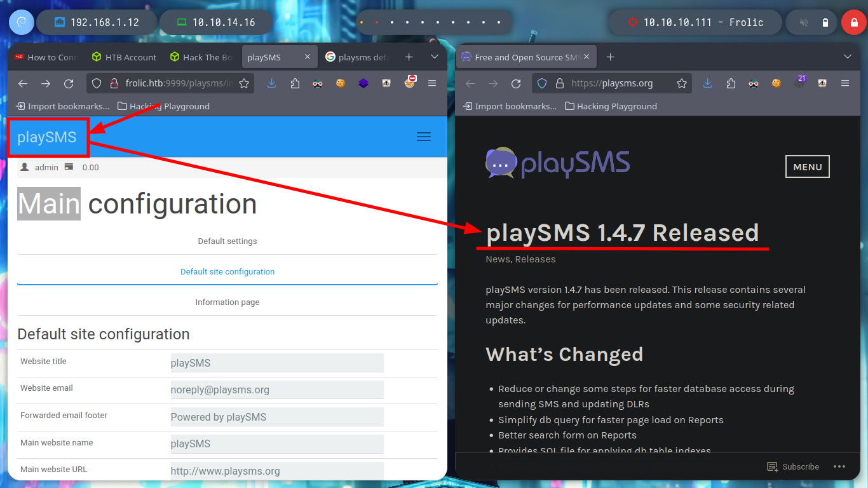Switch to How to Conn... tab
The image size is (868, 488).
46,57
